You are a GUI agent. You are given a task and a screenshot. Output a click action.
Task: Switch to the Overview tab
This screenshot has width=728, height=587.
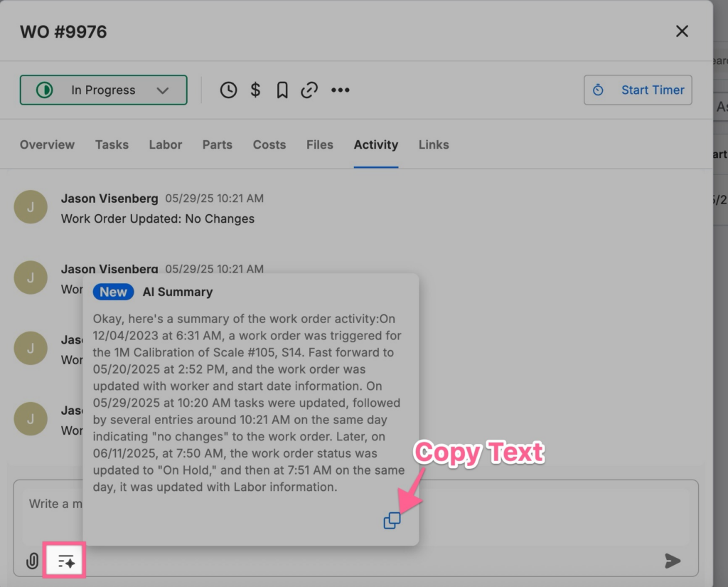(x=47, y=144)
